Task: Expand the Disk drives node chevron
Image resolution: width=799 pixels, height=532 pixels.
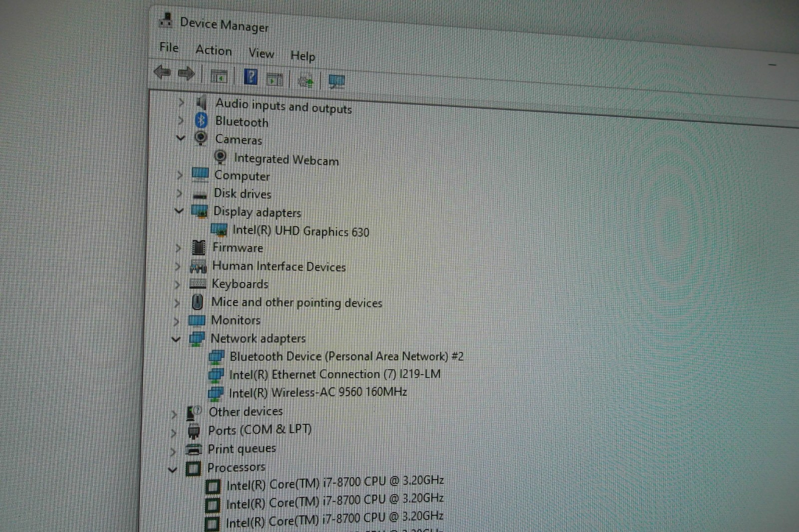Action: click(x=180, y=193)
